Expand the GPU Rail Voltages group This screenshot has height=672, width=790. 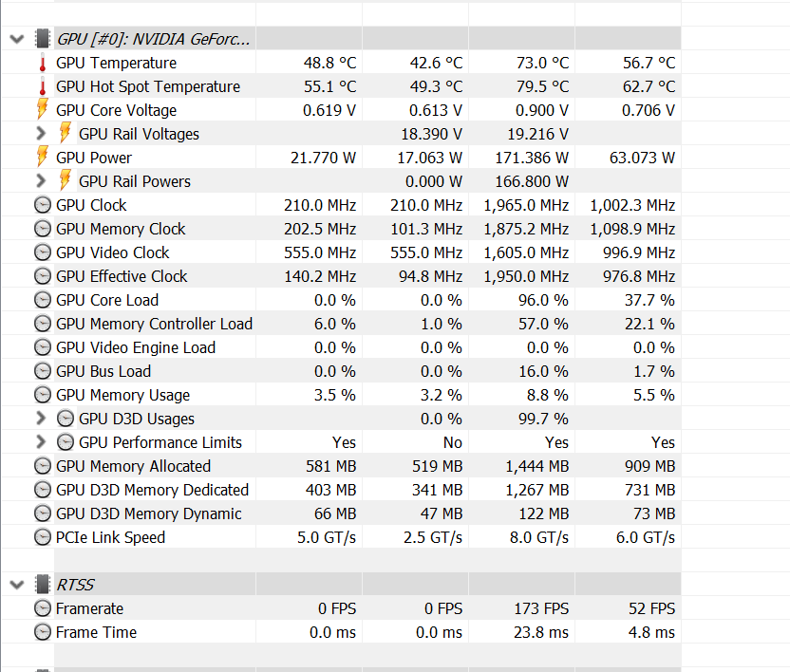(41, 134)
